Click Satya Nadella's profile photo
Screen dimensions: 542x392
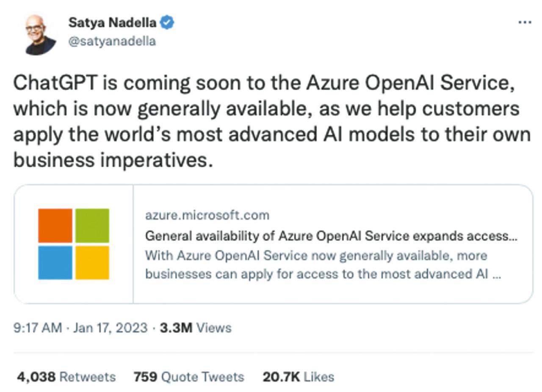point(40,35)
